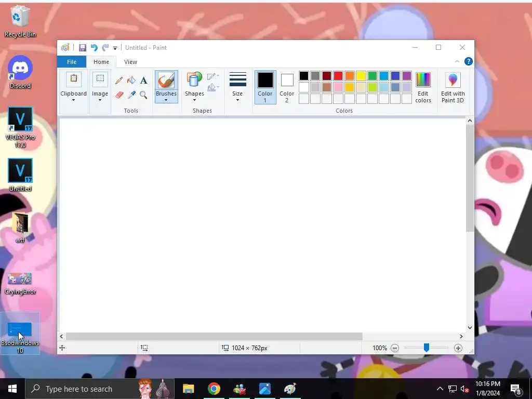Open File Explorer from the taskbar
The image size is (532, 399).
[188, 389]
